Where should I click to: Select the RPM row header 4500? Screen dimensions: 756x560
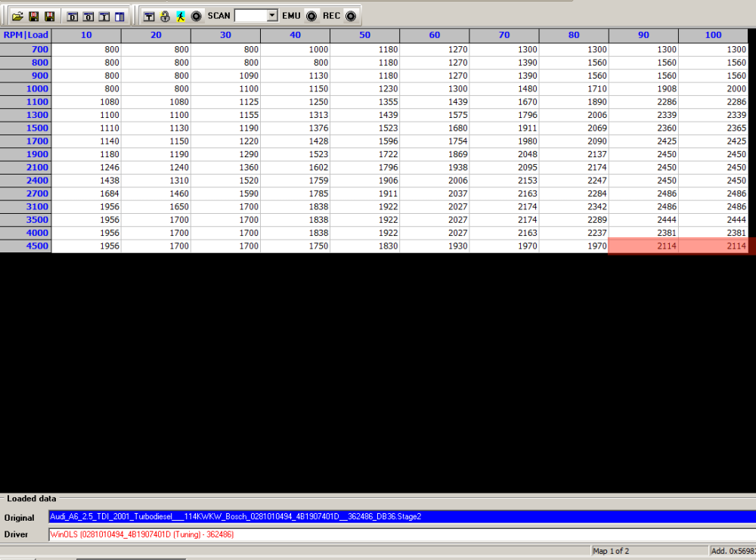point(26,246)
